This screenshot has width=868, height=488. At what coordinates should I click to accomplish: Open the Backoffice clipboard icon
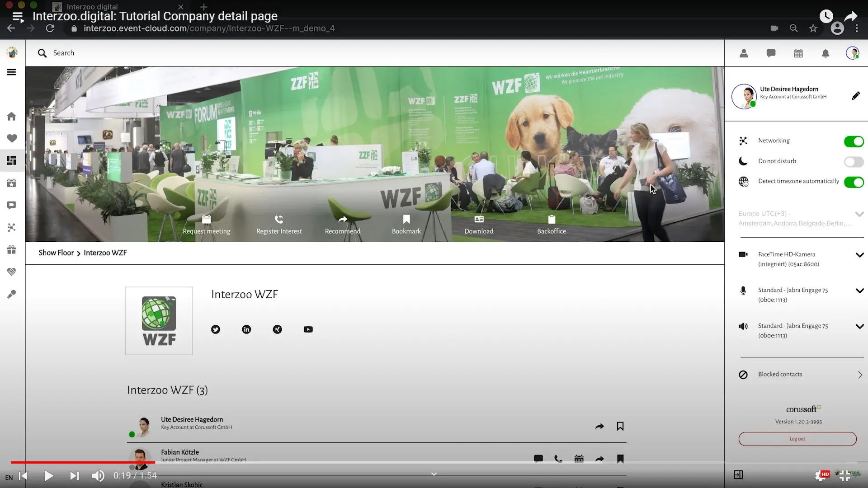click(552, 220)
